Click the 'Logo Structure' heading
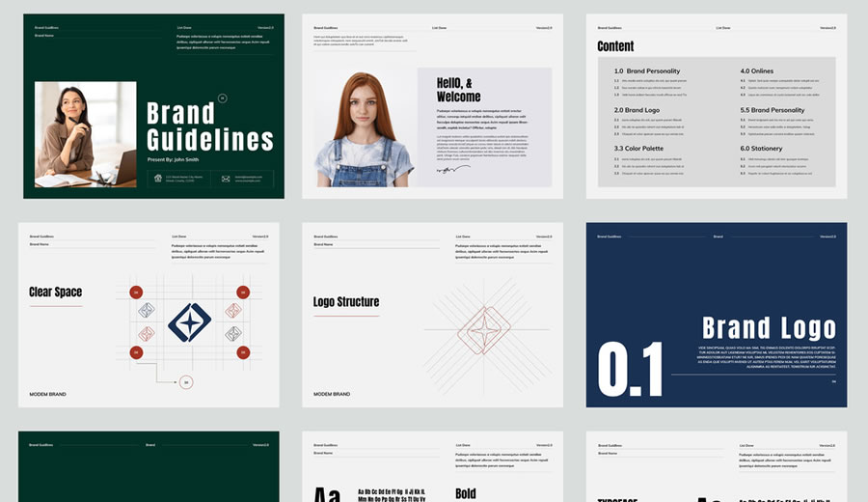Image resolution: width=868 pixels, height=502 pixels. click(x=346, y=302)
